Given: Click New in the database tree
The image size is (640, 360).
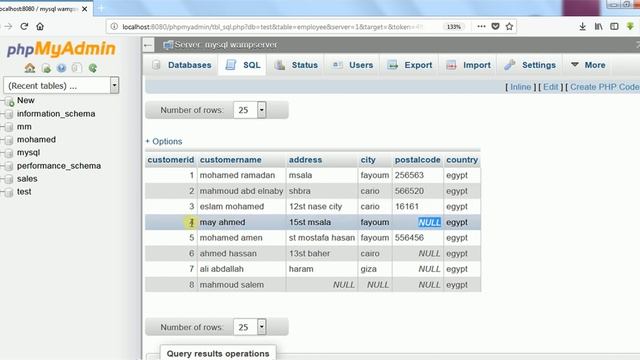Looking at the screenshot, I should tap(25, 100).
